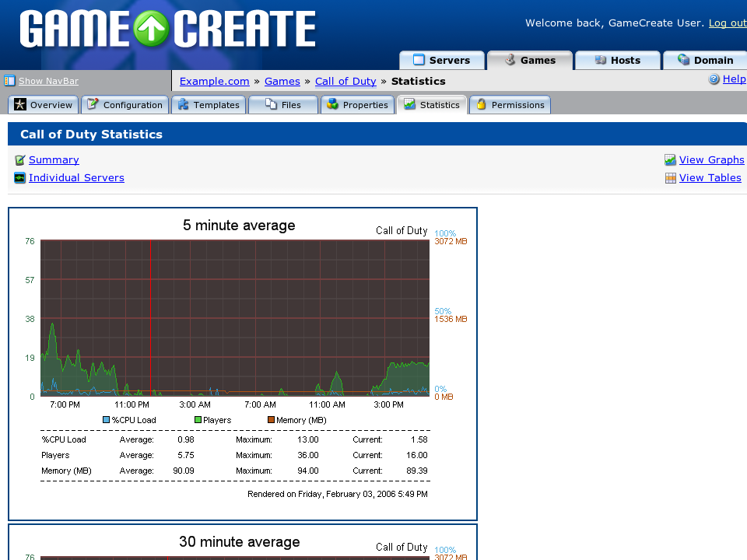Open the Files sub-tab
Screen dimensions: 747x560
(283, 105)
